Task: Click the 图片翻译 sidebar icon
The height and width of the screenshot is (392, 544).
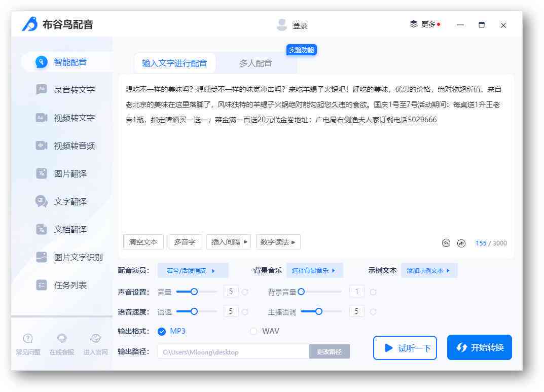Action: 41,173
